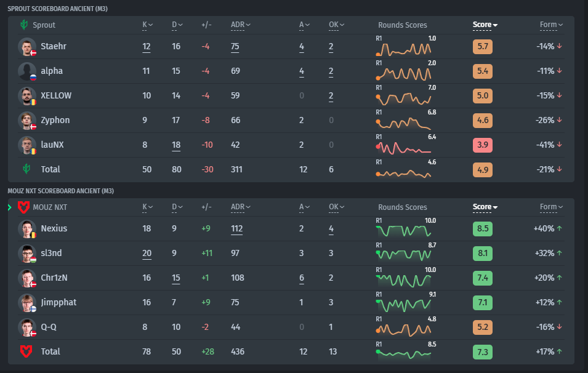
Task: Sort MOUZ NXT table by Form column
Action: (551, 207)
